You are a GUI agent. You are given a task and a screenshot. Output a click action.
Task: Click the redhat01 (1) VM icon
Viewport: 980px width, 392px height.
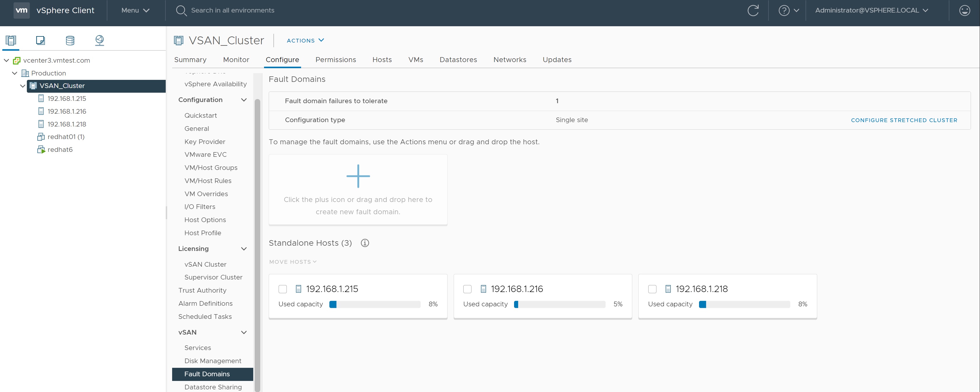(x=41, y=137)
